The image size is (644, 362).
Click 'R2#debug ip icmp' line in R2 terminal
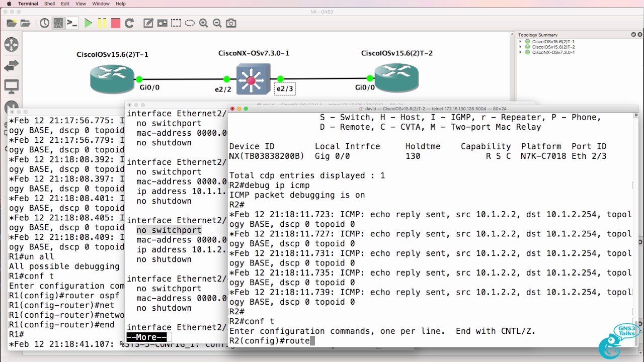point(270,186)
